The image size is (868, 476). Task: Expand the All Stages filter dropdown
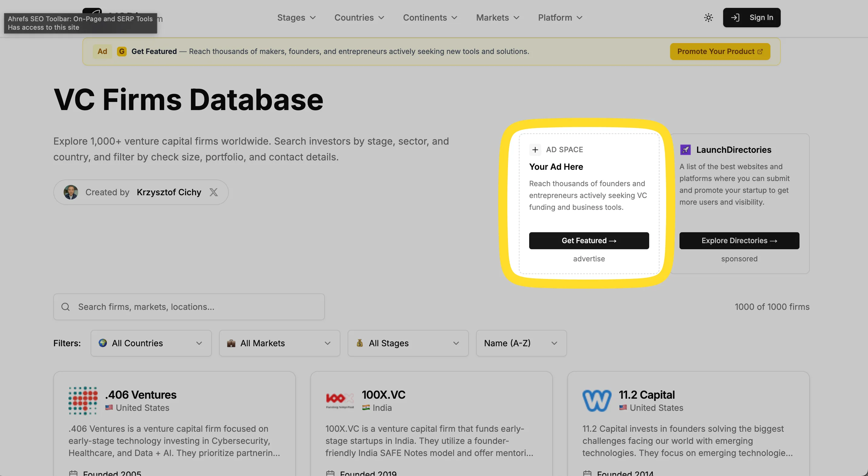click(x=408, y=343)
